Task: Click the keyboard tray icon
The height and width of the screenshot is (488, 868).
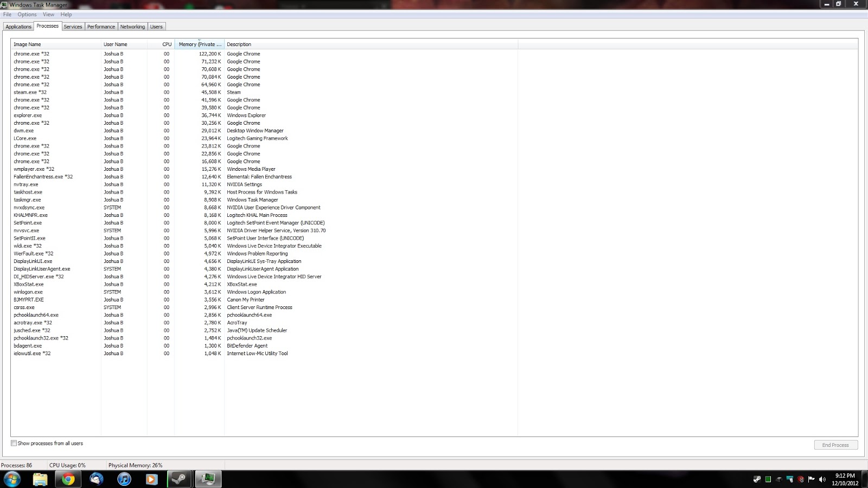Action: point(779,479)
